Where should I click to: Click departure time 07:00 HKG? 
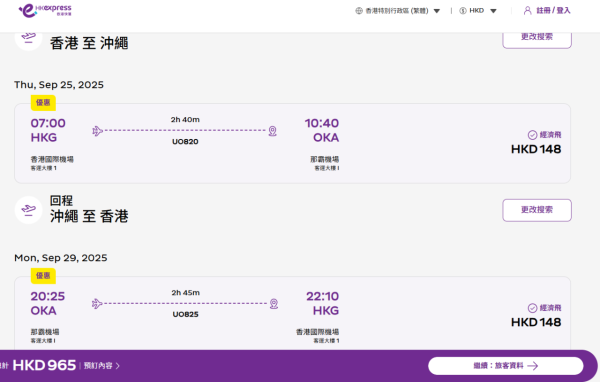pyautogui.click(x=48, y=130)
